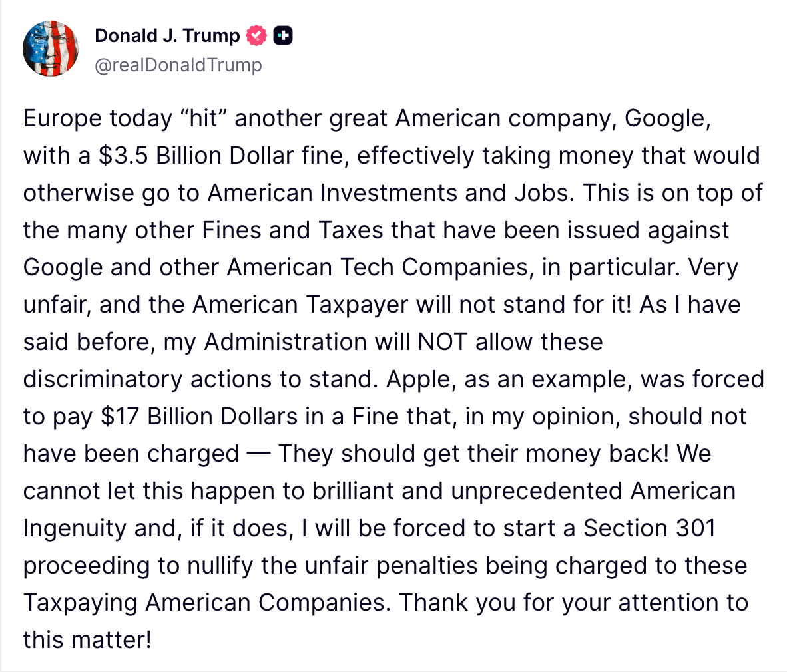Open Donald J. Trump's profile avatar
The image size is (787, 672).
(50, 49)
